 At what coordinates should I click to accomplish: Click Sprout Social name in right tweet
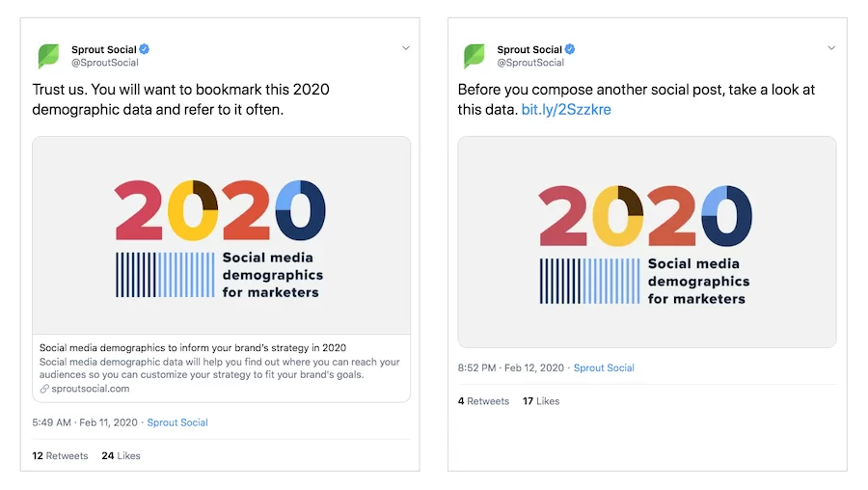point(529,49)
